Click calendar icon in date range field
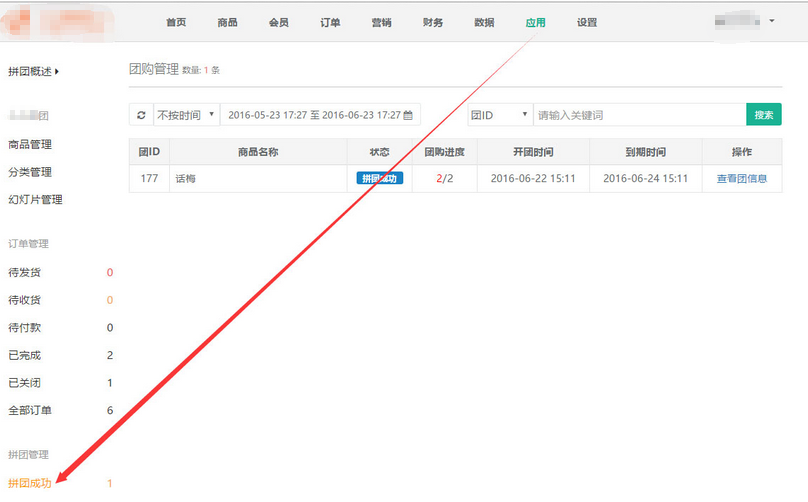This screenshot has height=502, width=808. (408, 115)
